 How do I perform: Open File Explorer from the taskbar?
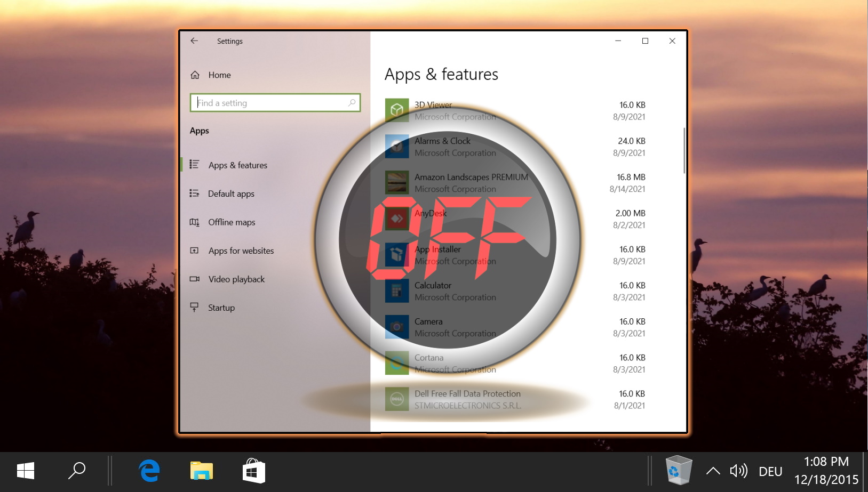click(x=201, y=471)
